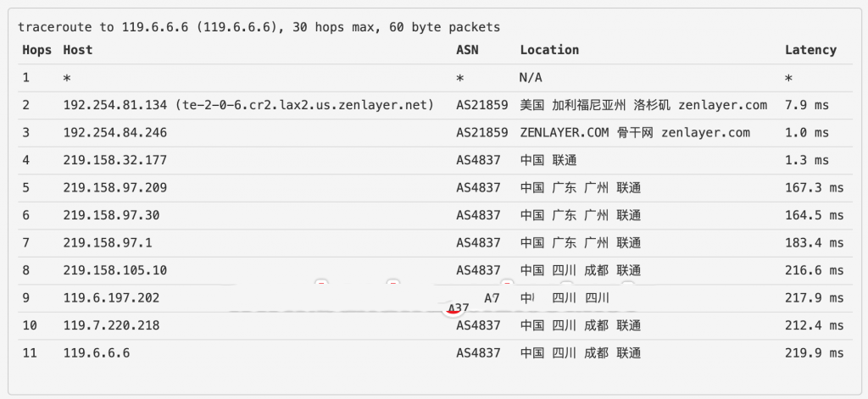Viewport: 868px width, 399px height.
Task: Select the traceroute command title line
Action: (259, 27)
